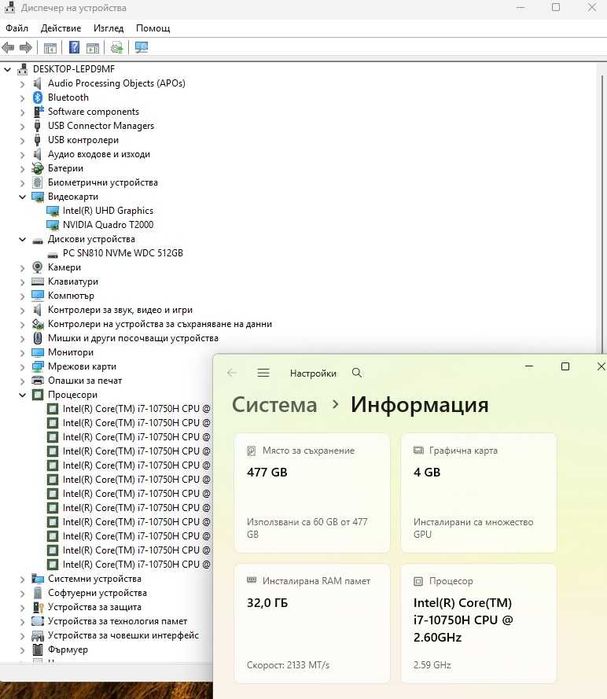Open the Помощ menu
Viewport: 607px width, 699px height.
point(153,28)
